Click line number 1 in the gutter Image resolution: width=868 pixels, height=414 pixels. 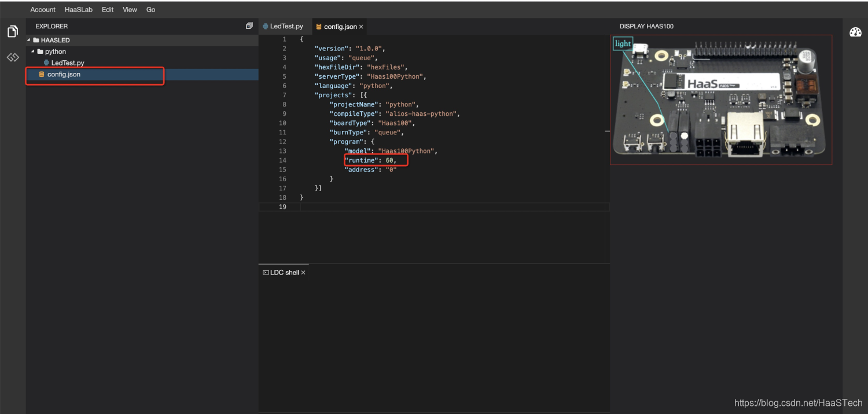[284, 39]
